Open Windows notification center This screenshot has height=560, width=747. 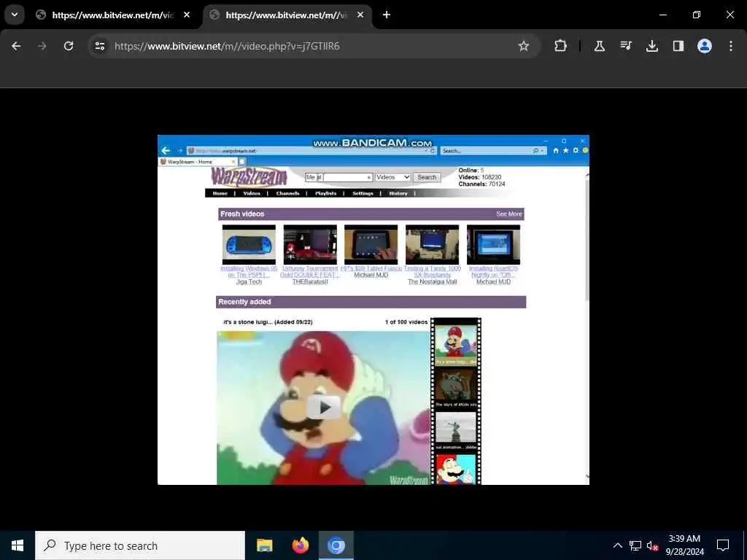tap(723, 545)
